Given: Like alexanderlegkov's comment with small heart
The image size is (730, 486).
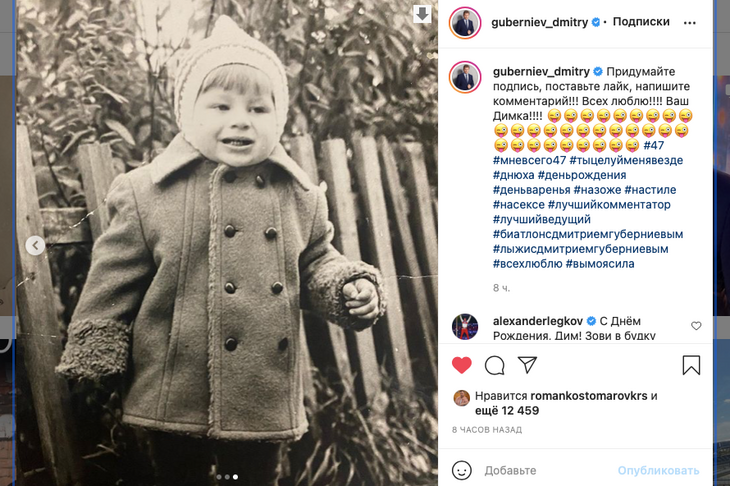Looking at the screenshot, I should tap(696, 326).
